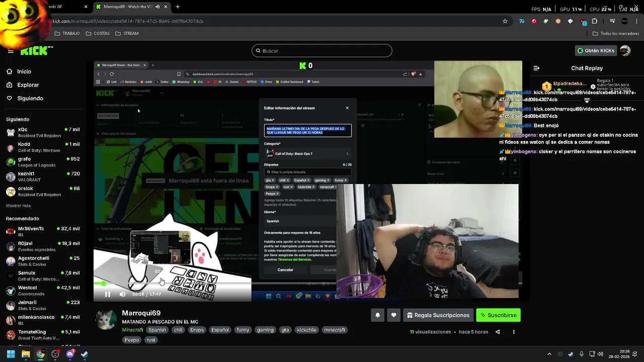Expand the list with Mostrar más
Viewport: 644px width, 362px height.
pos(18,206)
